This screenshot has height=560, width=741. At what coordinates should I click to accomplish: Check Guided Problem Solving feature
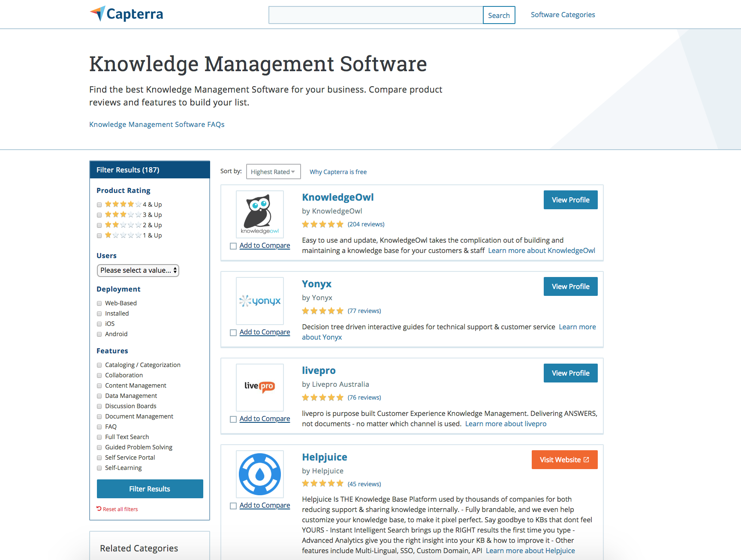pos(99,447)
